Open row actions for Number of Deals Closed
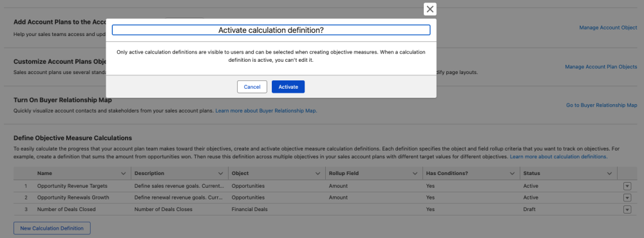The width and height of the screenshot is (644, 238). (x=627, y=210)
